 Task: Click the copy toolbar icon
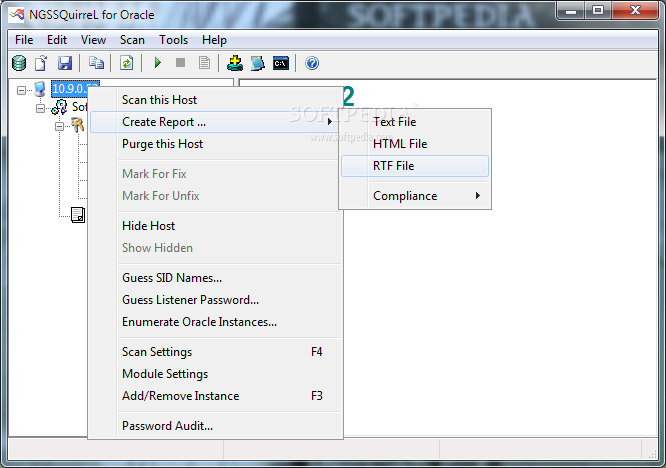[96, 63]
